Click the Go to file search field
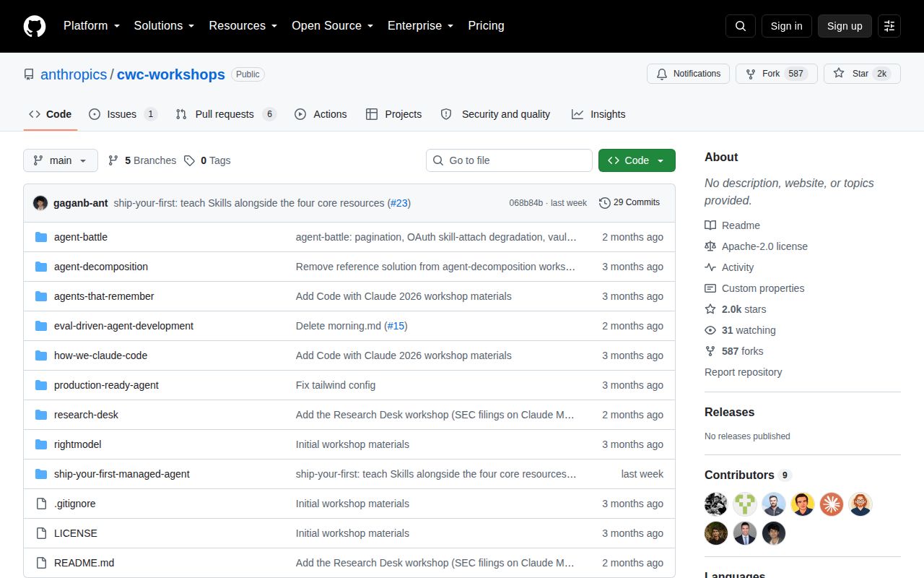Viewport: 924px width, 578px height. click(x=509, y=160)
